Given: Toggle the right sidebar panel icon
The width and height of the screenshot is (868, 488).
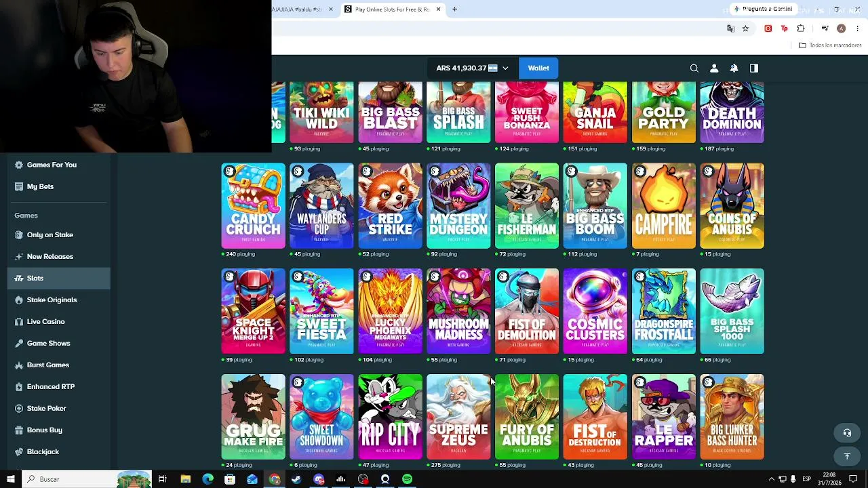Looking at the screenshot, I should (x=753, y=68).
